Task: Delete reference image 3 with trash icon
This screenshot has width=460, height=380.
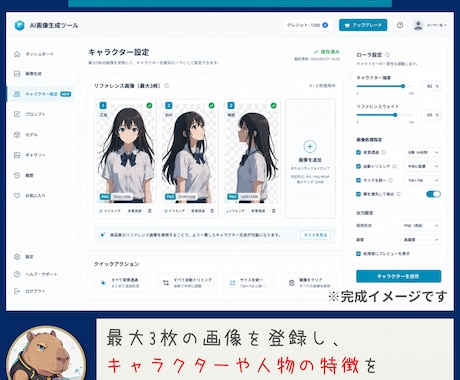Action: tap(274, 211)
